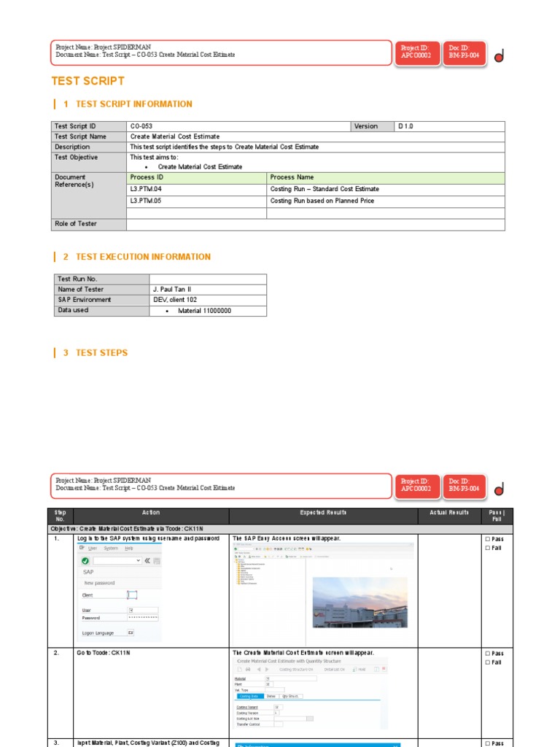Click the '3 TEST STEPS' heading

coord(96,353)
